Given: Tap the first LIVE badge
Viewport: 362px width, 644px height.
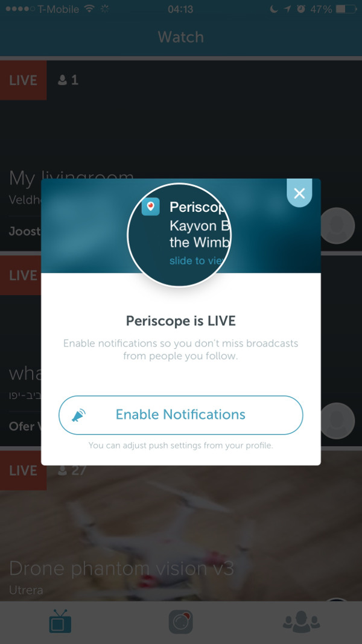Looking at the screenshot, I should click(23, 80).
